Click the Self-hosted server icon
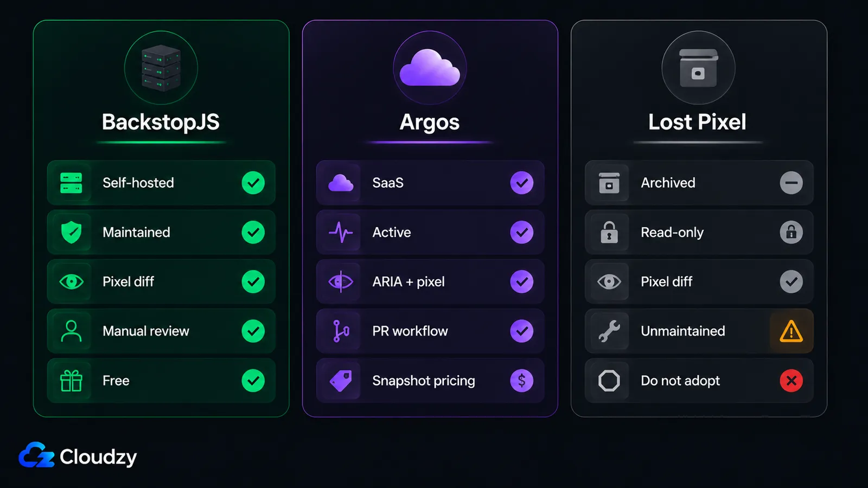 click(71, 183)
